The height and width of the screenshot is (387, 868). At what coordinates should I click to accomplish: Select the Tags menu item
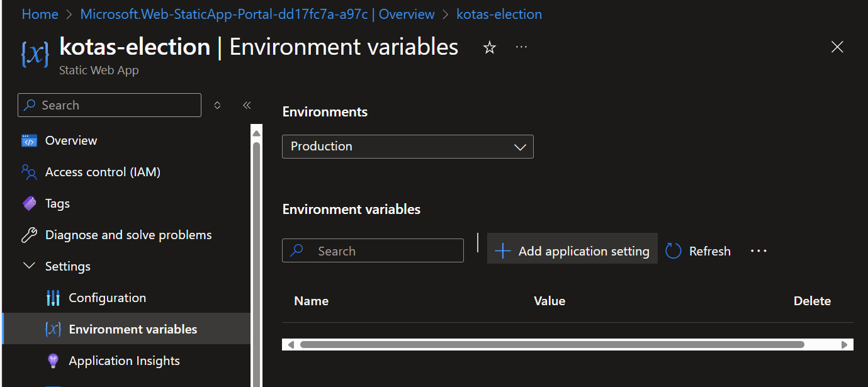(x=57, y=203)
